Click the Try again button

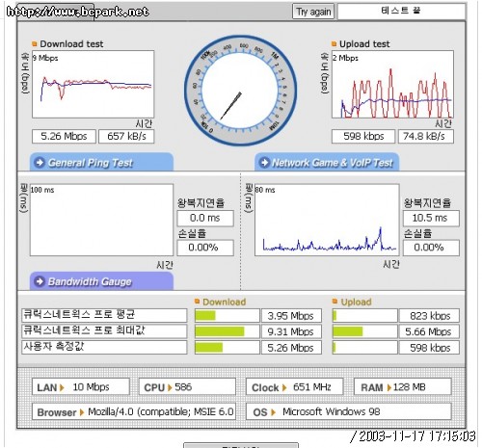[313, 12]
